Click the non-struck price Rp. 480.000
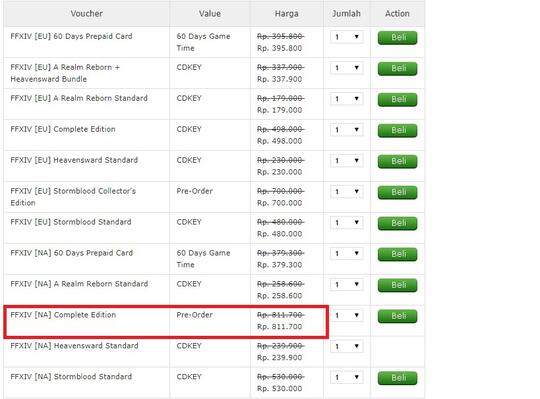Viewport: 540px width, 399px height. tap(280, 234)
